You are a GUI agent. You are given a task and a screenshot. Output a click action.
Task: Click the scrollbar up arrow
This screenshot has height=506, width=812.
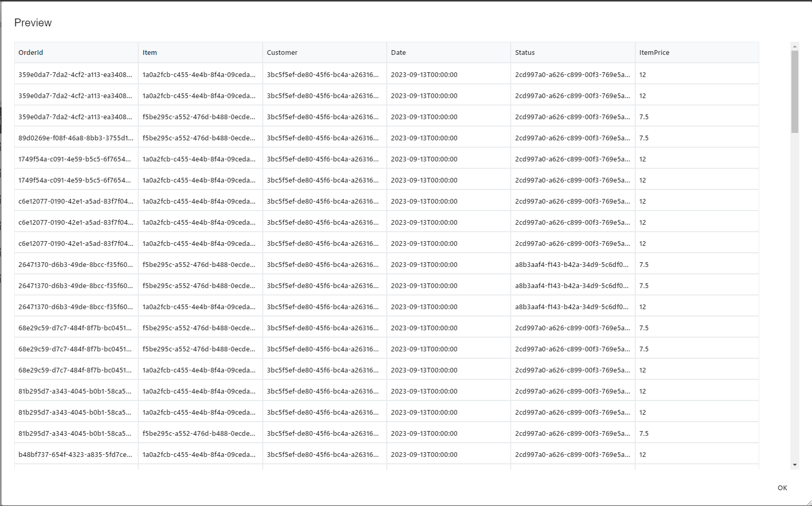coord(794,46)
